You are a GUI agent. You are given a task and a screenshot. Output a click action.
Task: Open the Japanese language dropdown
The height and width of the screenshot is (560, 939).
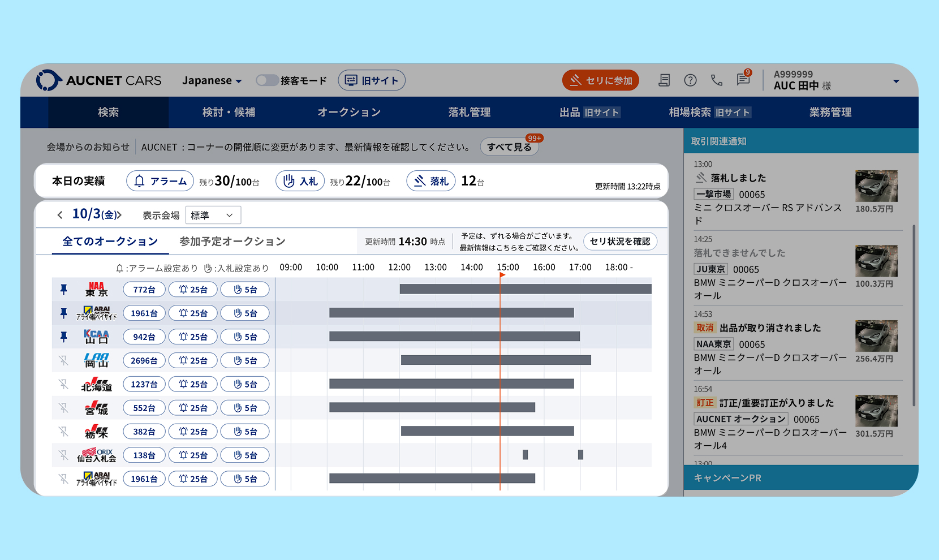click(212, 80)
